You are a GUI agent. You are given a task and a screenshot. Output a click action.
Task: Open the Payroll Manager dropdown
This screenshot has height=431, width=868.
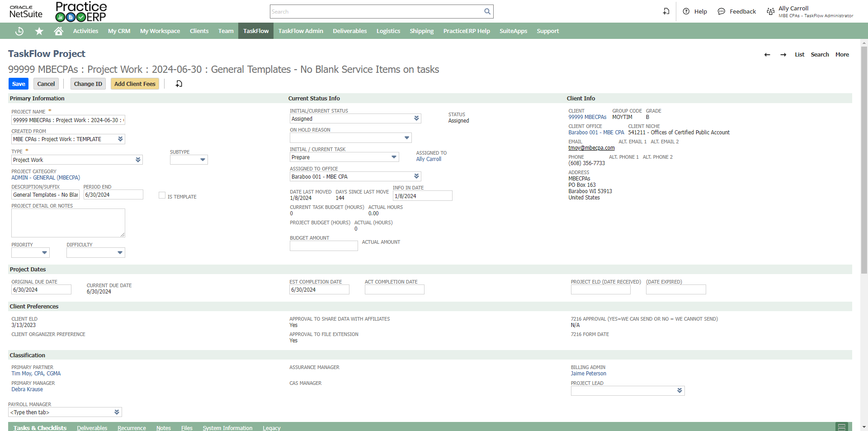click(117, 412)
